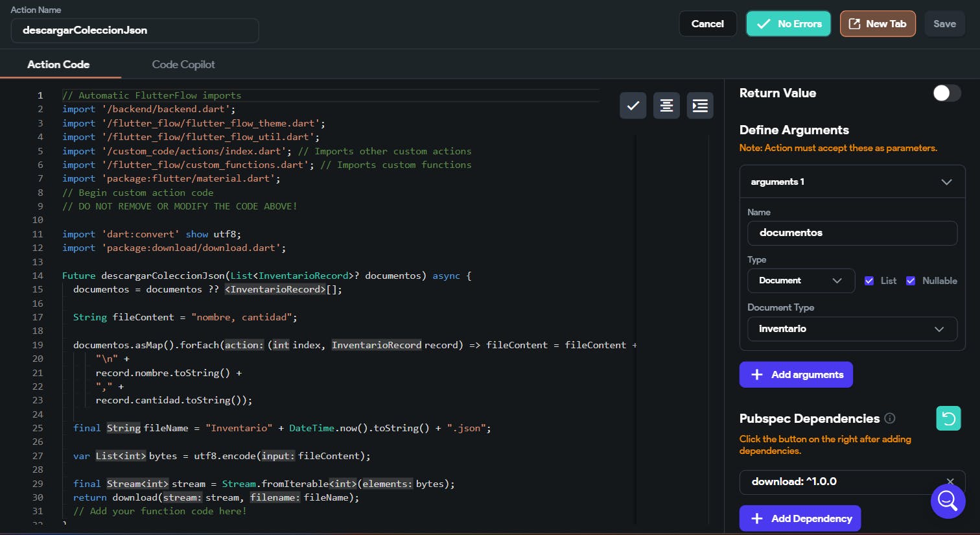Image resolution: width=980 pixels, height=535 pixels.
Task: Collapse the arguments 1 section
Action: 946,182
